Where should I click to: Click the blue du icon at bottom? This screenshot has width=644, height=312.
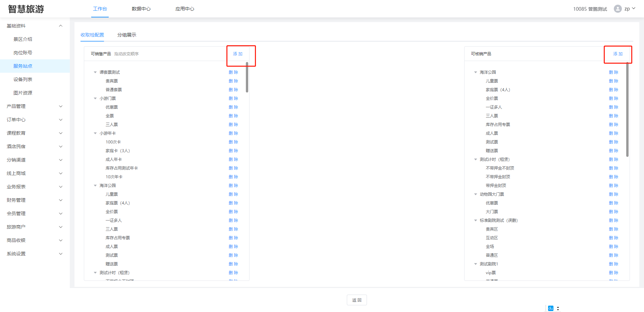[550, 308]
